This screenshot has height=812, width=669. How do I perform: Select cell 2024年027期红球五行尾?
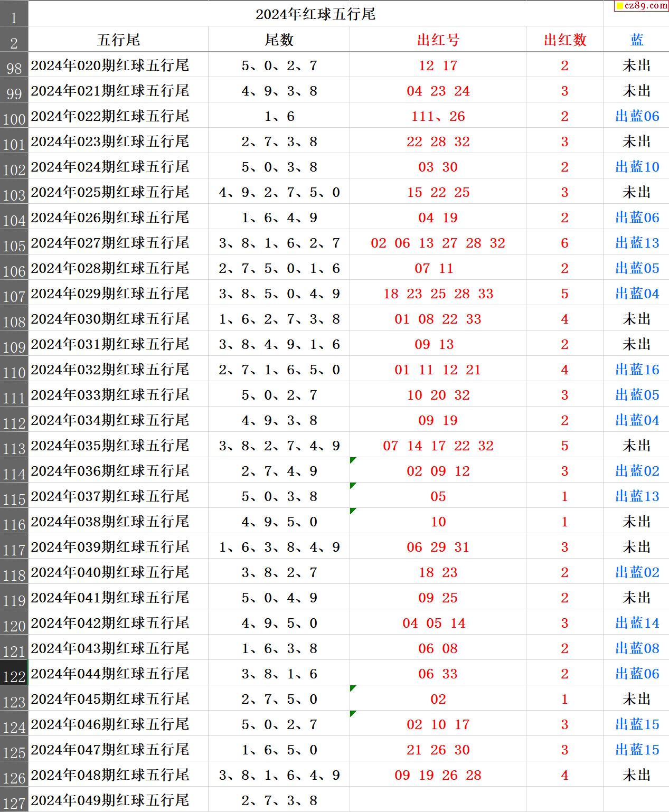[x=110, y=243]
